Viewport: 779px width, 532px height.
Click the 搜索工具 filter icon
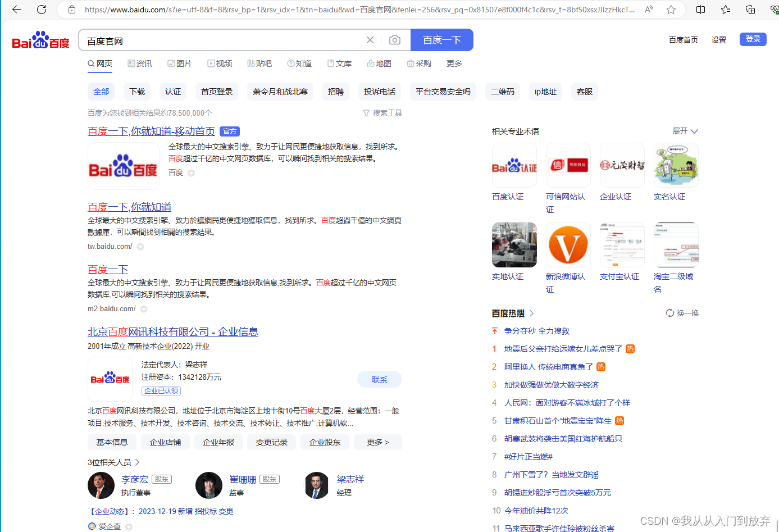point(366,113)
